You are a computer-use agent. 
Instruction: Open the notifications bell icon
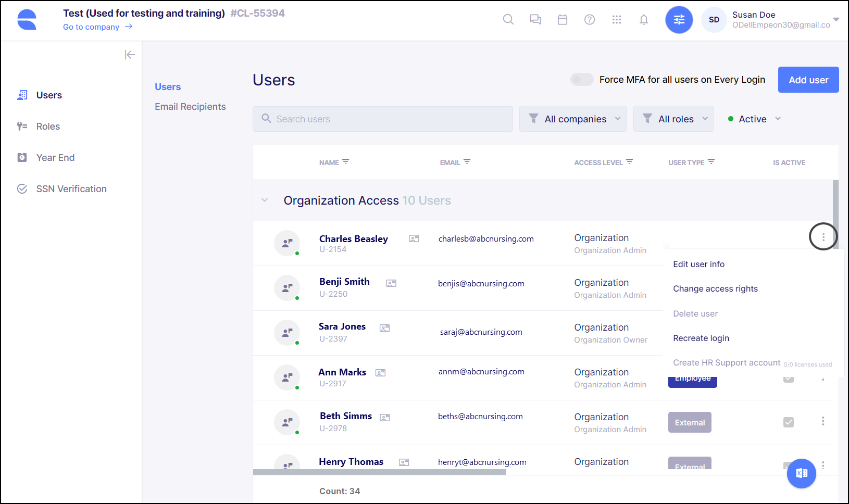coord(644,19)
